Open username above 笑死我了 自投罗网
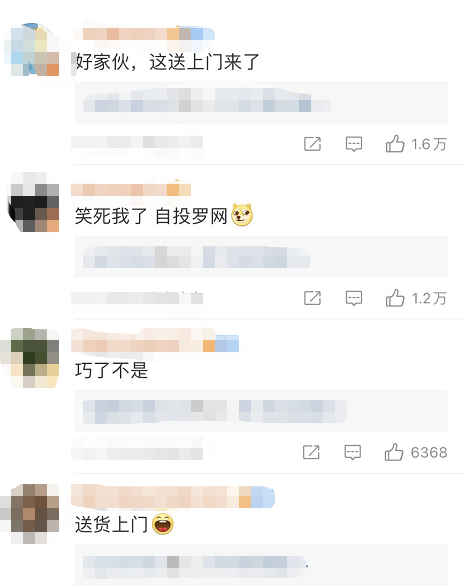 coord(131,189)
